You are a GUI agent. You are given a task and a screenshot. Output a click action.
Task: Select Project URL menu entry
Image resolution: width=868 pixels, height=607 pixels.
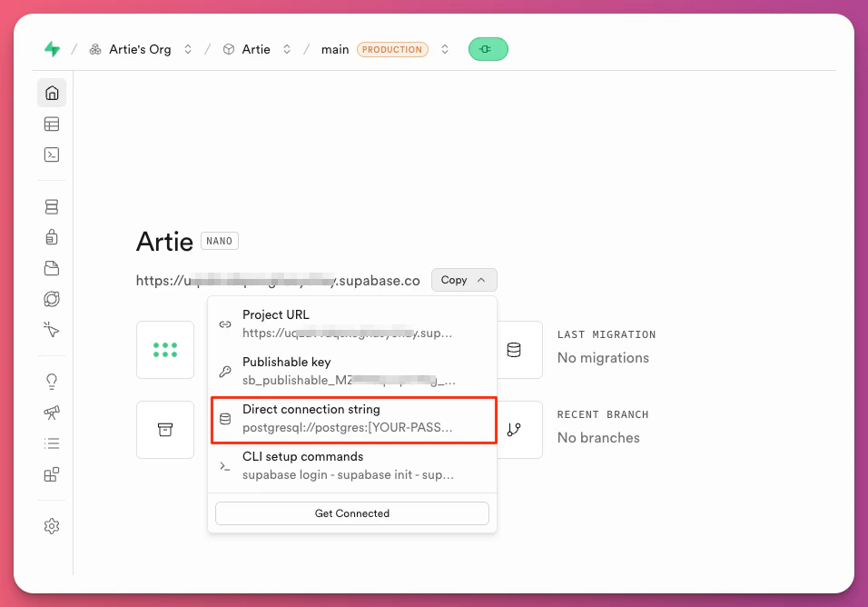coord(352,324)
